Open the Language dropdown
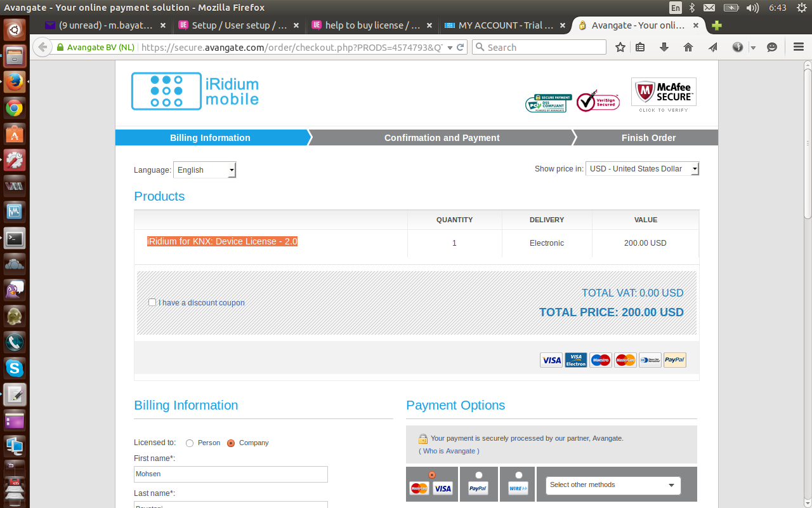 tap(204, 170)
